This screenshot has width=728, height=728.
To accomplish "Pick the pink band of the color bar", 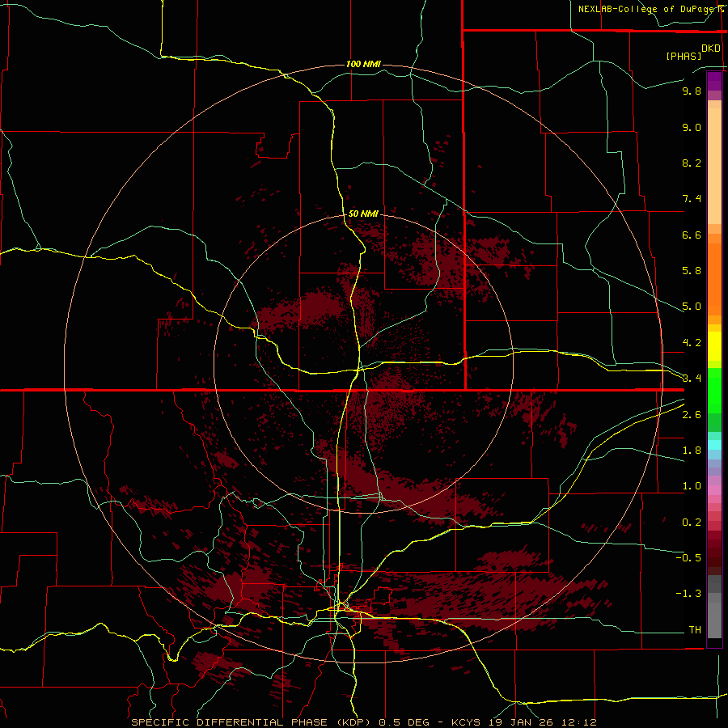I will (x=714, y=490).
